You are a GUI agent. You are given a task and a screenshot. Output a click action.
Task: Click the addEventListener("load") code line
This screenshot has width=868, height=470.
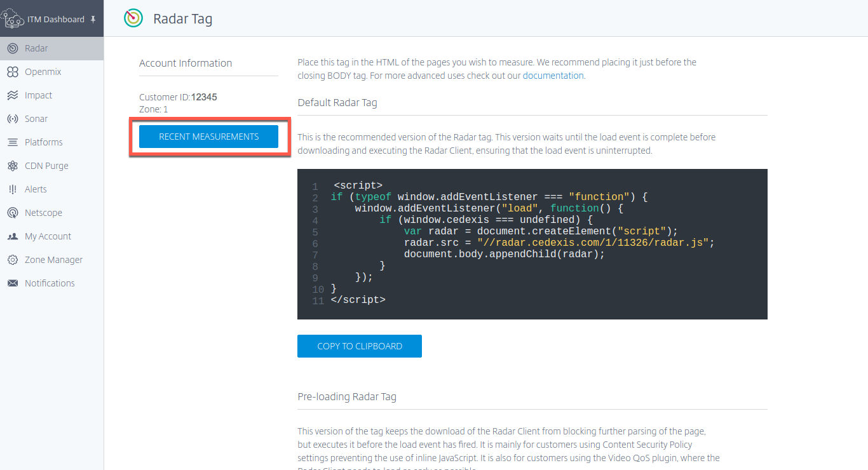coord(490,208)
